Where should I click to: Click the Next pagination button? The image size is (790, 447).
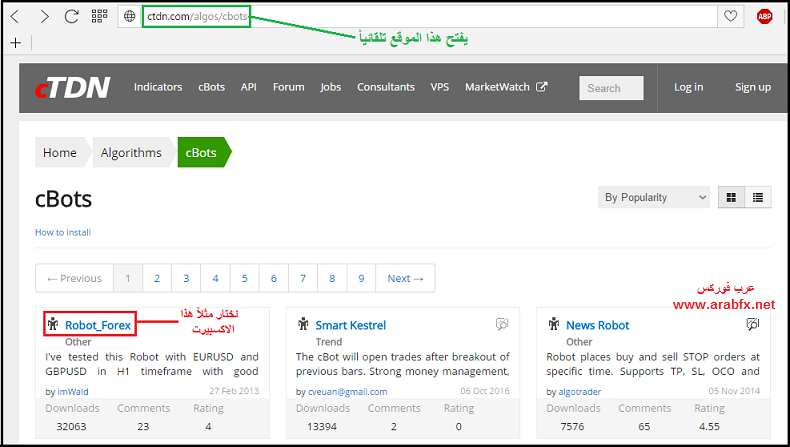[405, 278]
